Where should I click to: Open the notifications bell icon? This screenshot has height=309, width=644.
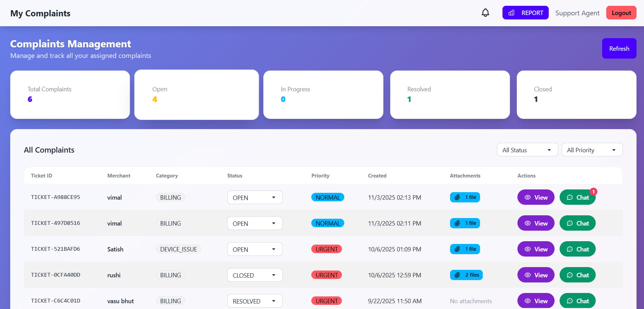click(485, 13)
